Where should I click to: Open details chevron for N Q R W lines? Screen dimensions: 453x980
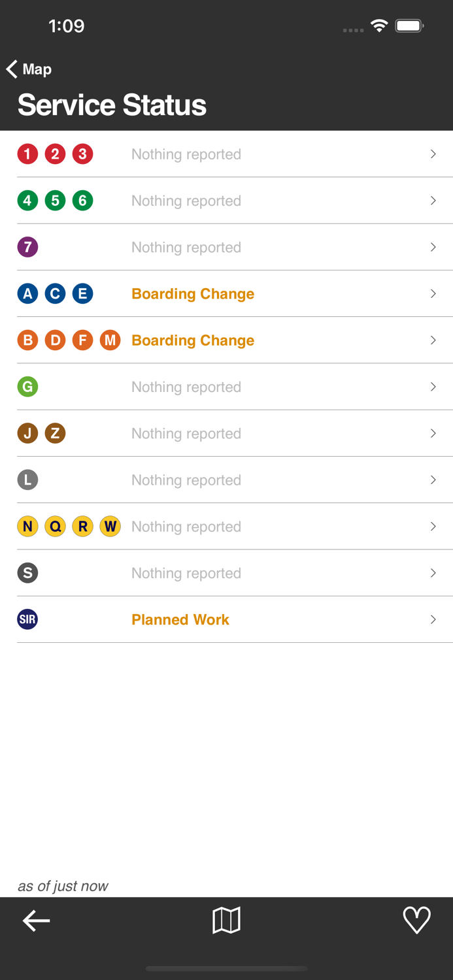coord(433,526)
